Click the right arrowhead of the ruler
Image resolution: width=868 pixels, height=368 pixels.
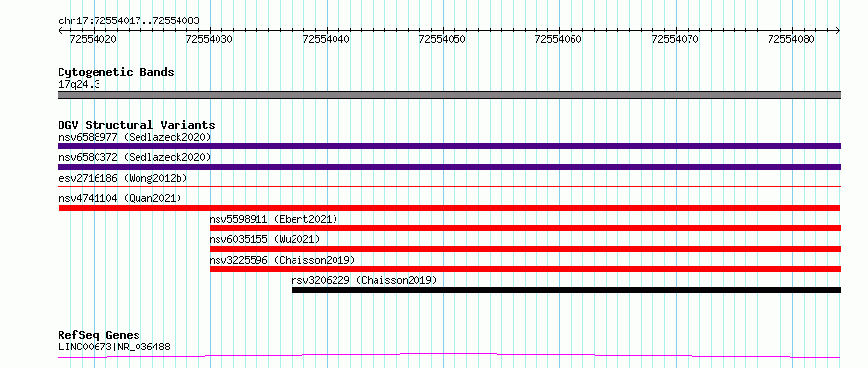(838, 31)
